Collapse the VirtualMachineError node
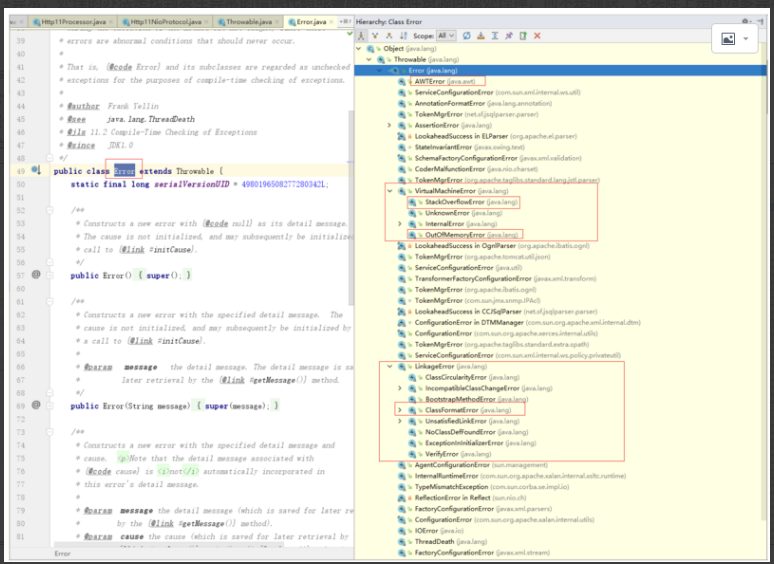This screenshot has width=774, height=564. coord(389,191)
